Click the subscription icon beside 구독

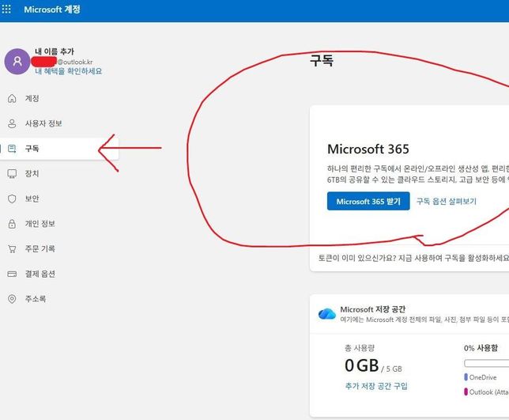(12, 149)
